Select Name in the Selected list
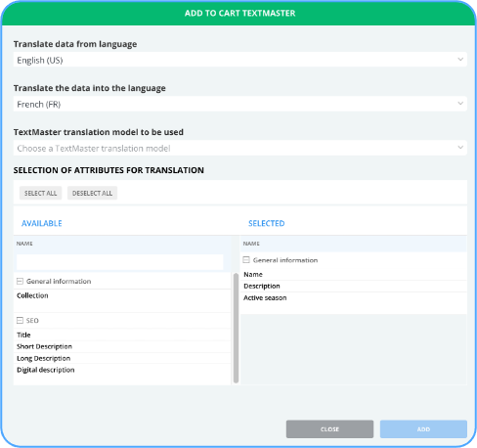The width and height of the screenshot is (477, 448). pos(253,274)
